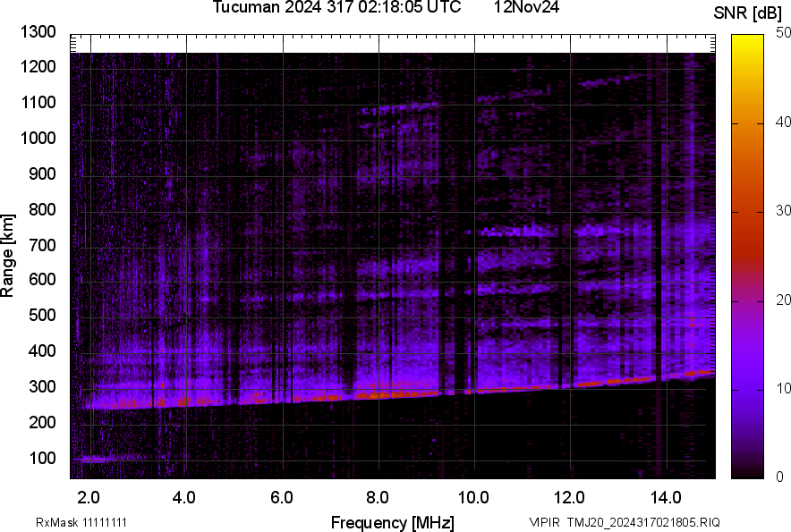Click the bright echo near 100 km at 2 MHz
This screenshot has height=532, width=791.
click(x=91, y=460)
